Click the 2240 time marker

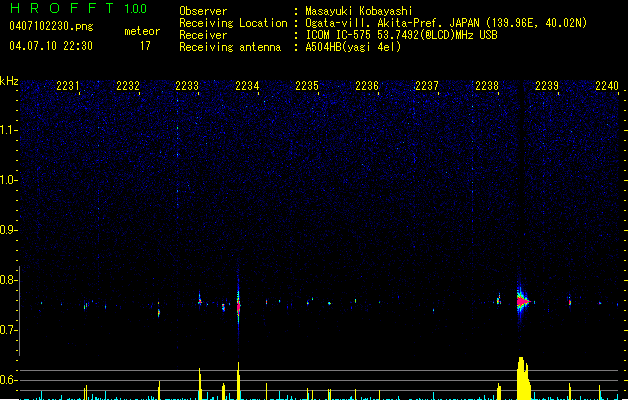tap(607, 86)
